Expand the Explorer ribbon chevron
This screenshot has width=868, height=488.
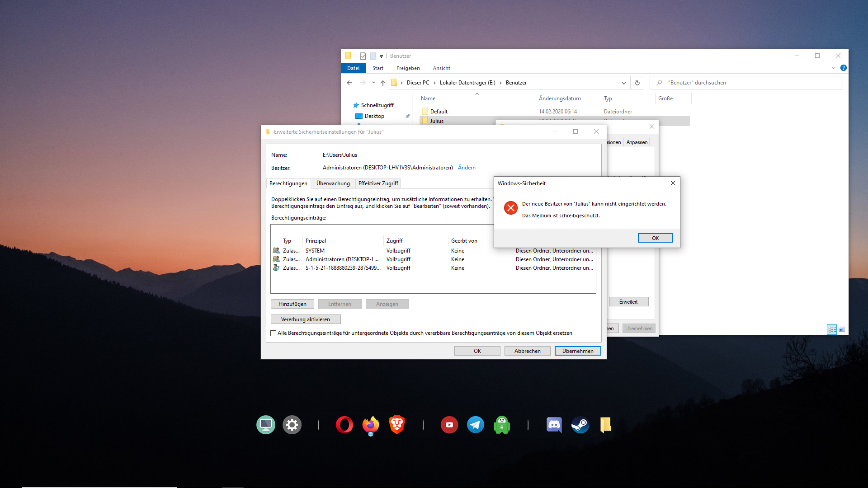pyautogui.click(x=833, y=68)
